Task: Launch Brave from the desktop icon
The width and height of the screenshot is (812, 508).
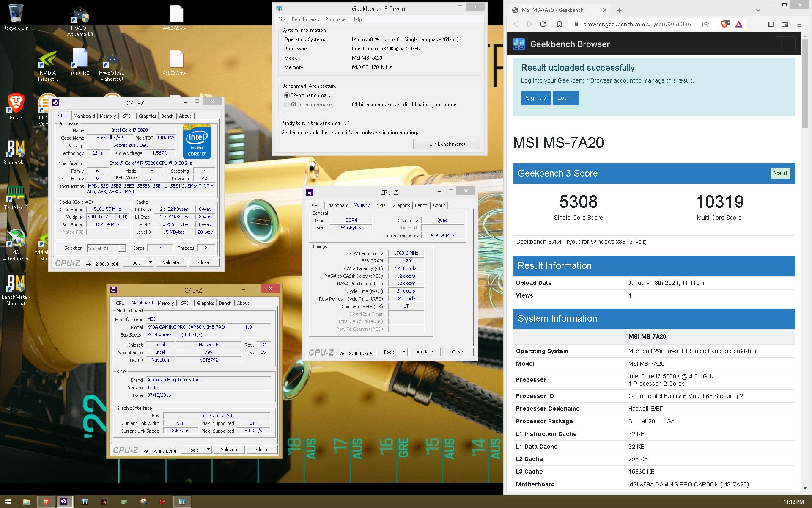Action: [16, 107]
